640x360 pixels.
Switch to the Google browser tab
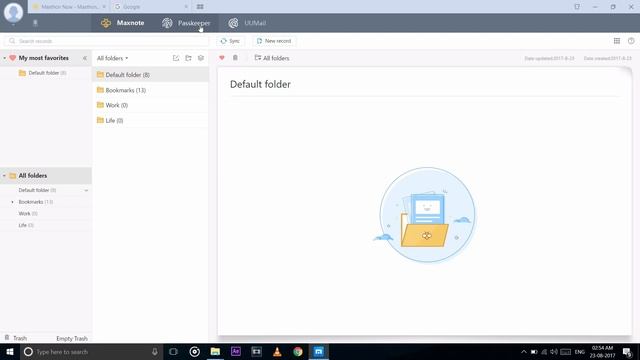[150, 7]
